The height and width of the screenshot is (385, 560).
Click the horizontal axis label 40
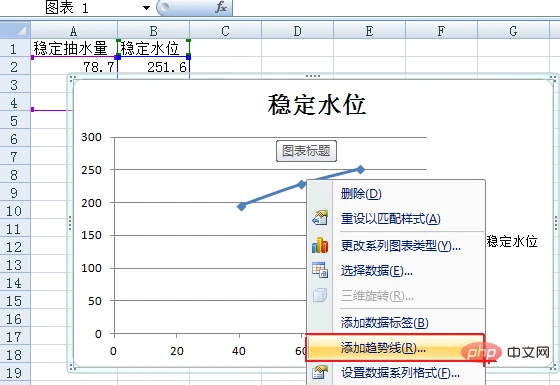239,351
